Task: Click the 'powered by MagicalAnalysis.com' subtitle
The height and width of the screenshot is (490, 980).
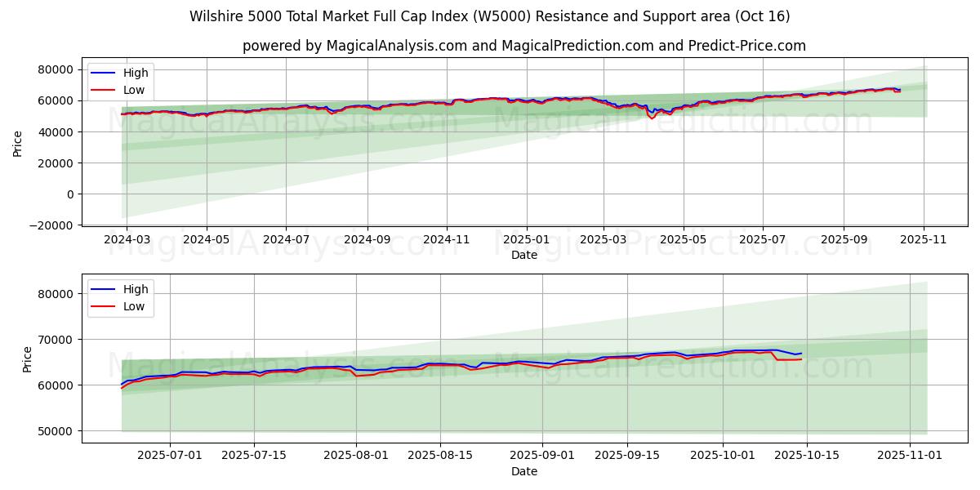Action: point(523,46)
